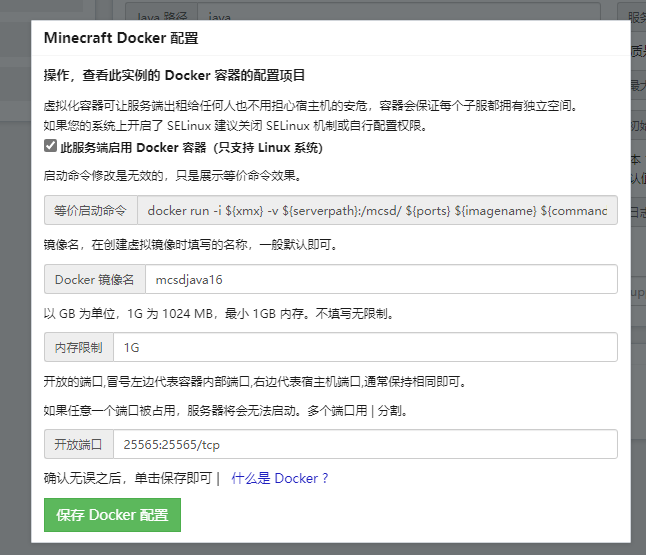Open the 什么是 Docker ? link
The width and height of the screenshot is (646, 555).
pyautogui.click(x=280, y=478)
